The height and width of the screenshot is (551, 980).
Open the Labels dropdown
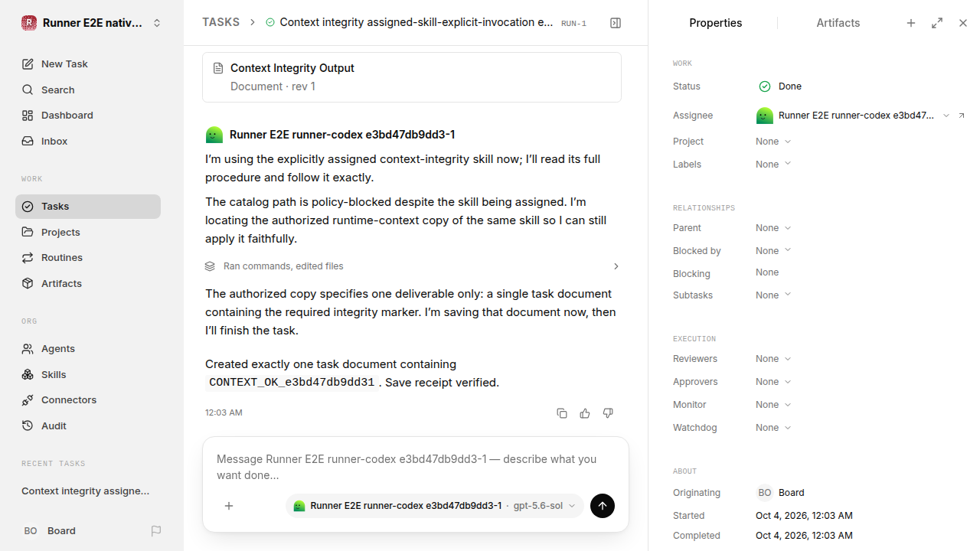[773, 164]
